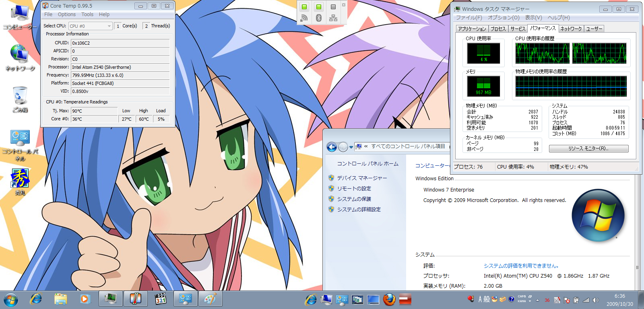Viewport: 644px width, 309px height.
Task: Expand the navigation history arrow in Control Panel
Action: pos(351,147)
